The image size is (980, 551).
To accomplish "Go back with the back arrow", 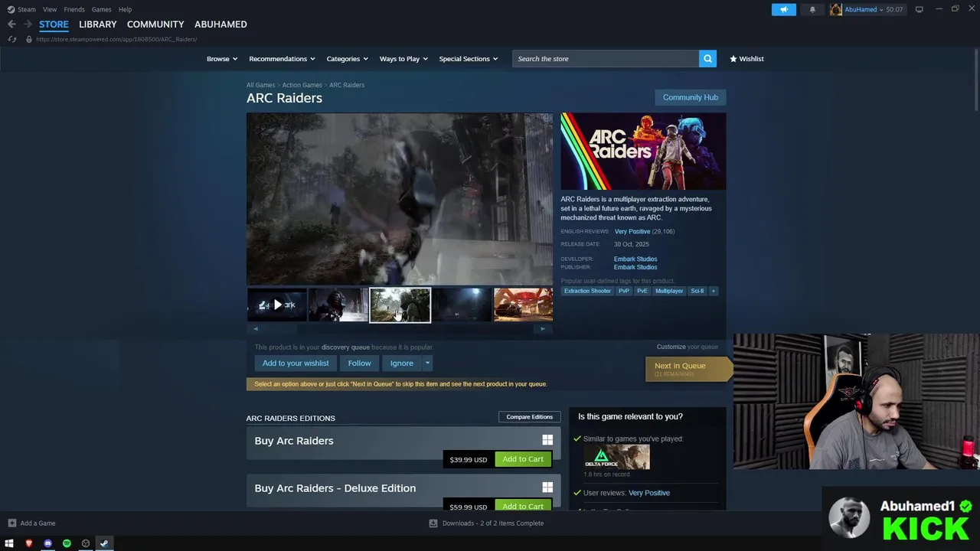I will pyautogui.click(x=11, y=24).
